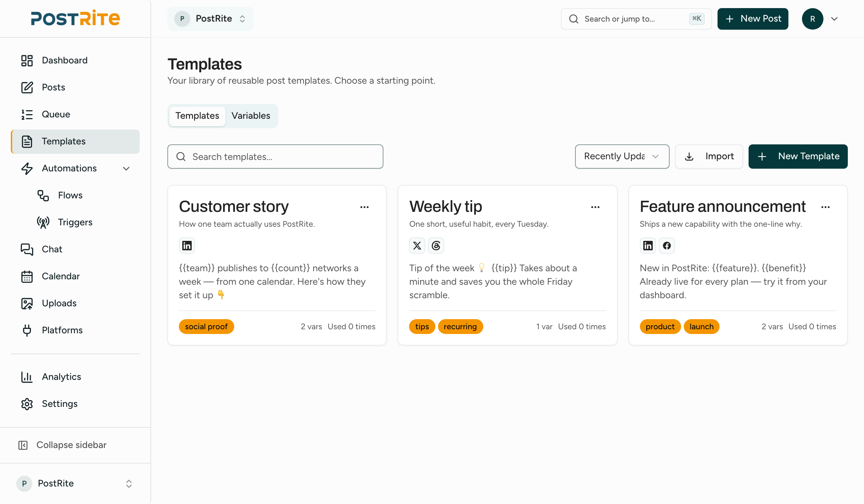
Task: Click the New Template button
Action: pos(798,157)
